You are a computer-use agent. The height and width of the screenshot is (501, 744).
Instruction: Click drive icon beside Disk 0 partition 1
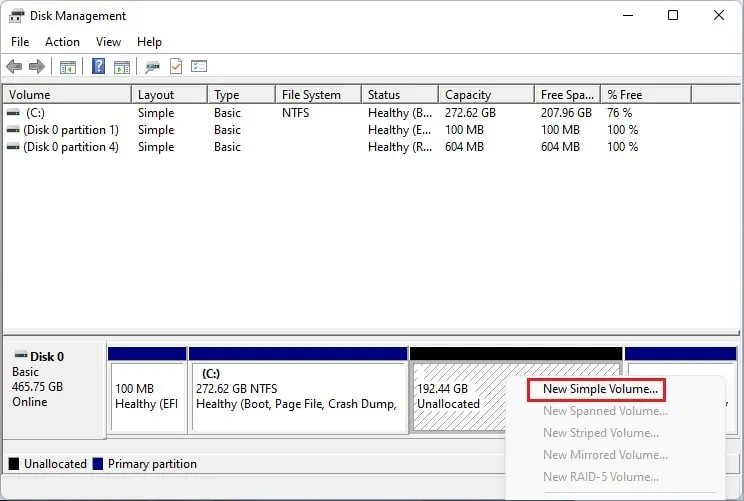(13, 130)
